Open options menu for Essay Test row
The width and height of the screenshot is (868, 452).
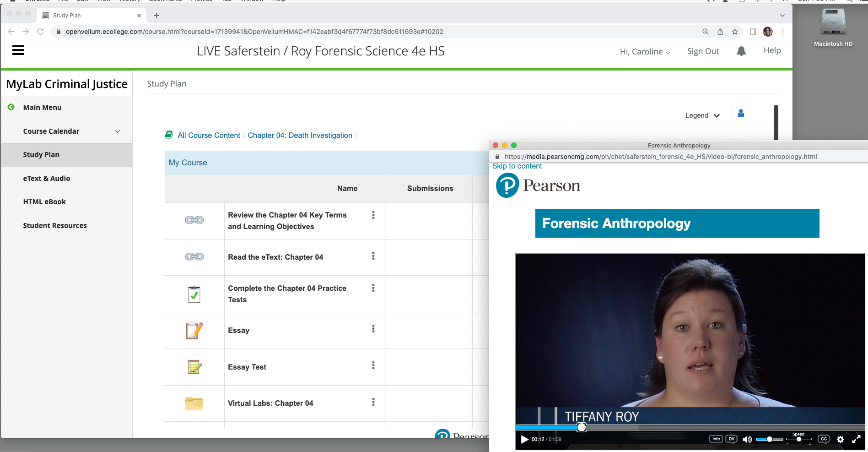[373, 365]
